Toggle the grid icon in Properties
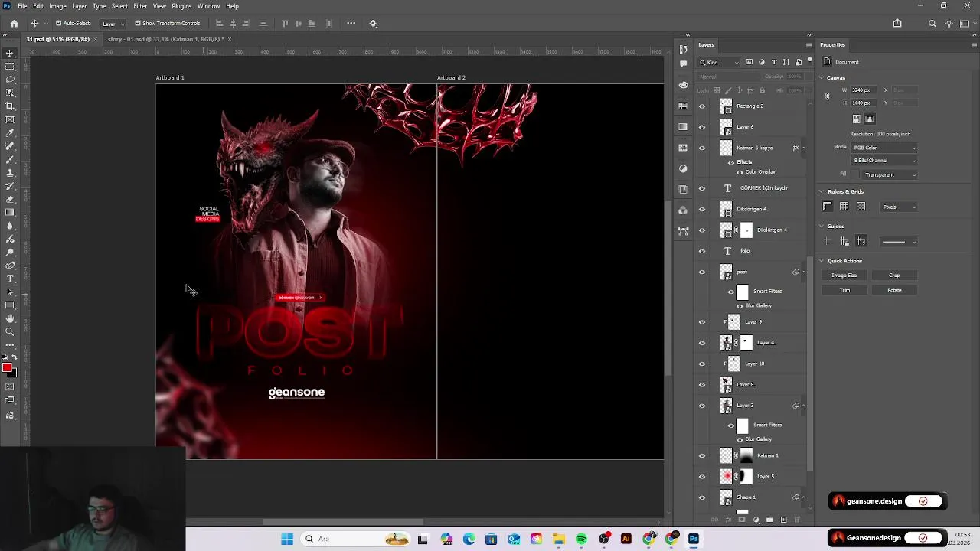Viewport: 980px width, 551px height. point(844,207)
